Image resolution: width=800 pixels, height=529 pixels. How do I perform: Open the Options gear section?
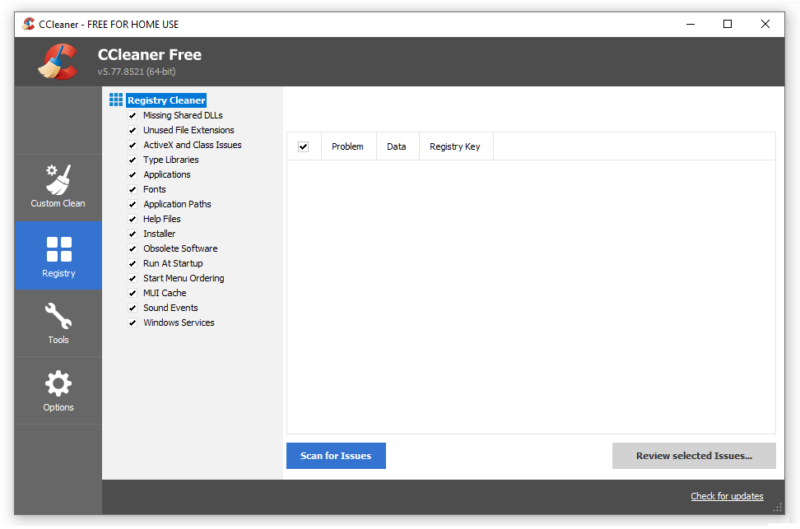58,391
